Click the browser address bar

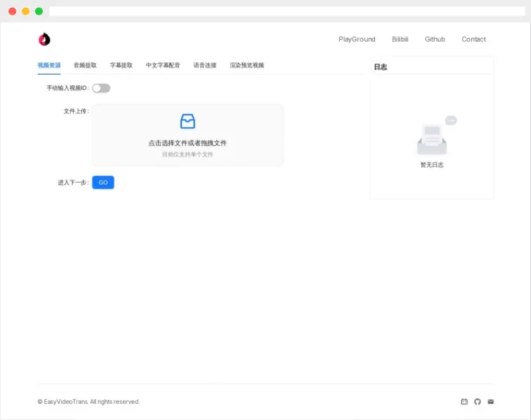pyautogui.click(x=287, y=11)
